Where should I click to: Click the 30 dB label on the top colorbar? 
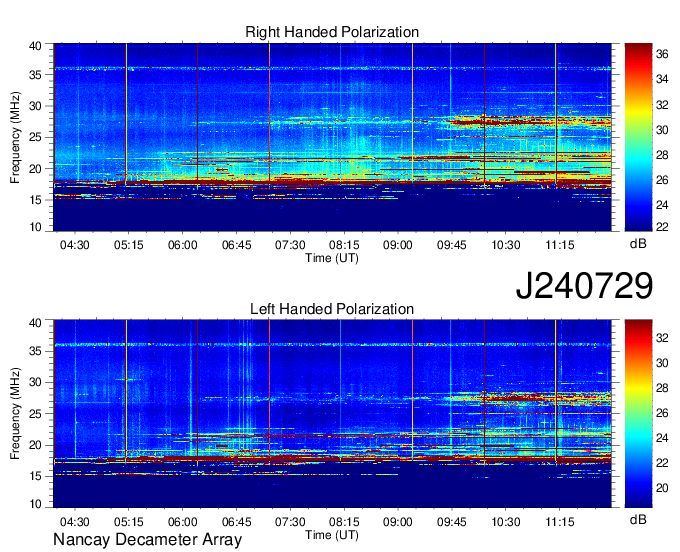coord(662,130)
